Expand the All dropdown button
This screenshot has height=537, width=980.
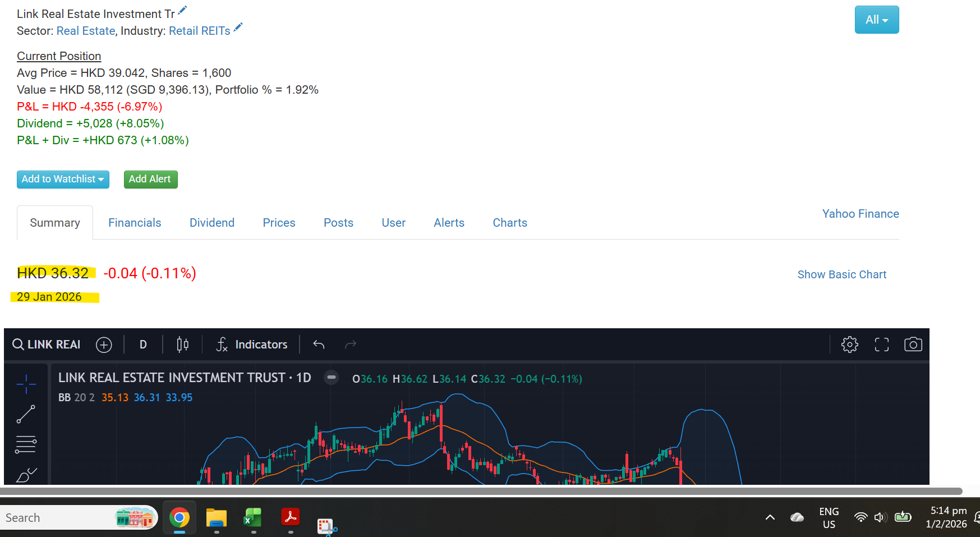[x=876, y=20]
